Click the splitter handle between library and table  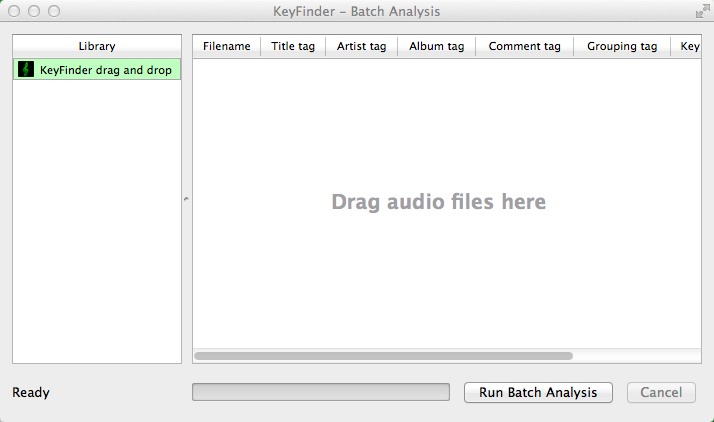(186, 199)
